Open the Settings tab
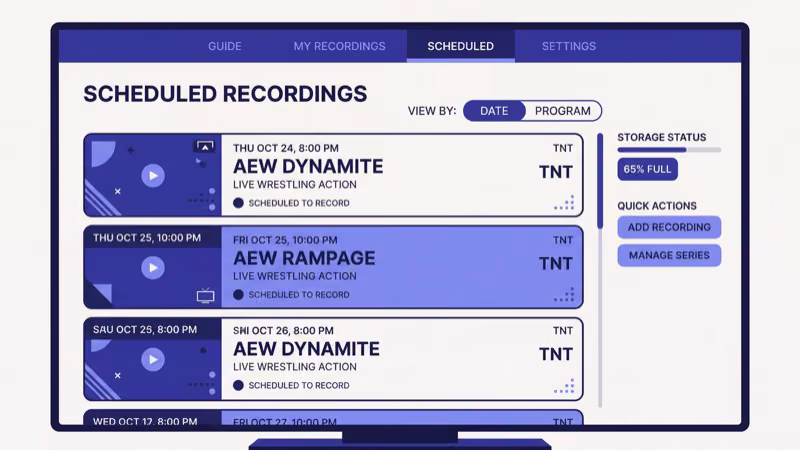Image resolution: width=800 pixels, height=450 pixels. point(569,46)
